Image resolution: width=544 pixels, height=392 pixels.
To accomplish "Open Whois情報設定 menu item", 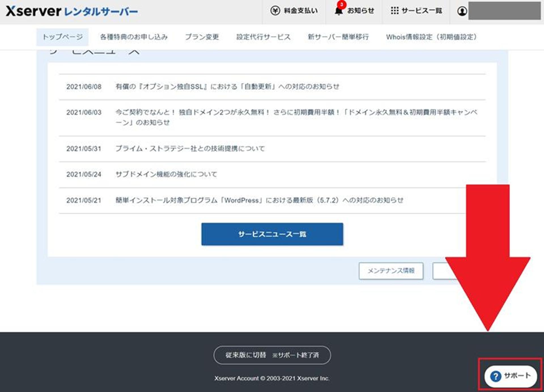I will (431, 37).
